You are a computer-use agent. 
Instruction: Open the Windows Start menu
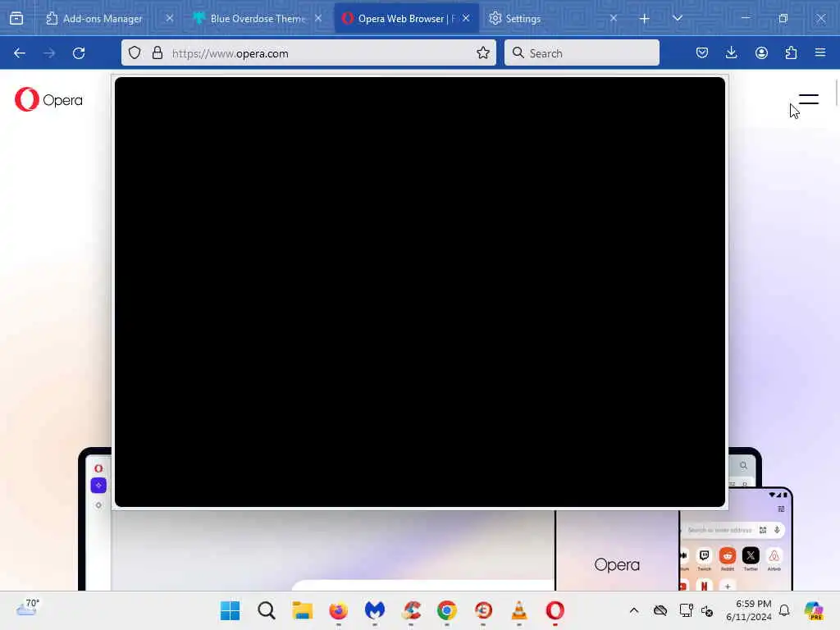(231, 610)
